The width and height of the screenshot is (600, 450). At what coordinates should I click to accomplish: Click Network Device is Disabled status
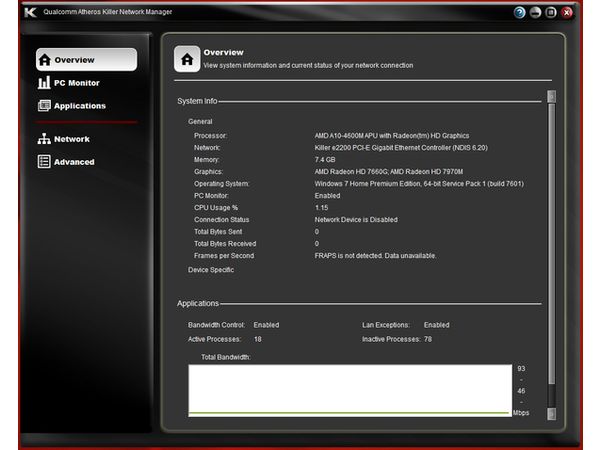point(356,220)
